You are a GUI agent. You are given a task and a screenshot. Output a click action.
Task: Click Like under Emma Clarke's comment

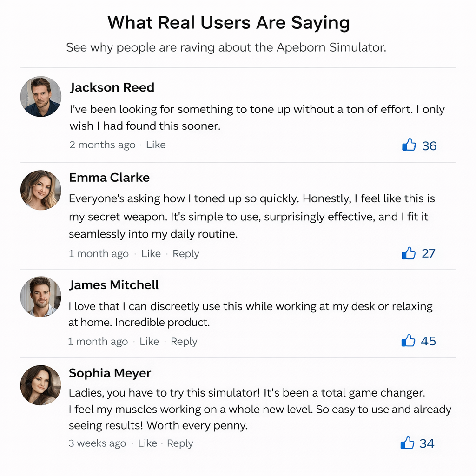[x=151, y=254]
